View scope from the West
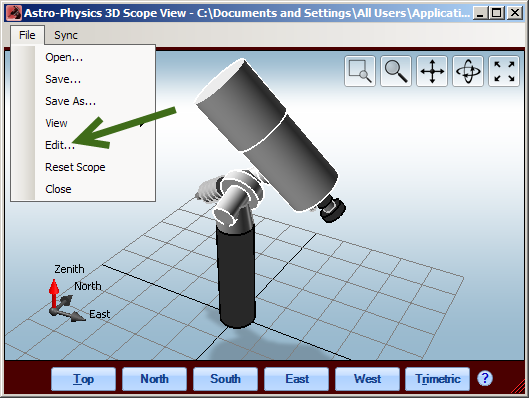Image resolution: width=529 pixels, height=398 pixels. [x=367, y=379]
